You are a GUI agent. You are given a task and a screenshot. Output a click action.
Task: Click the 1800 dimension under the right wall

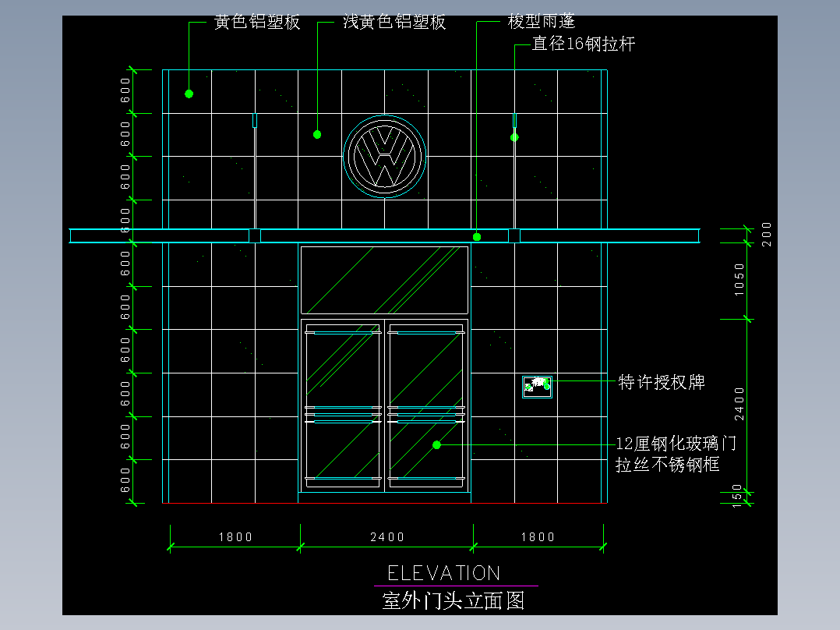(538, 536)
